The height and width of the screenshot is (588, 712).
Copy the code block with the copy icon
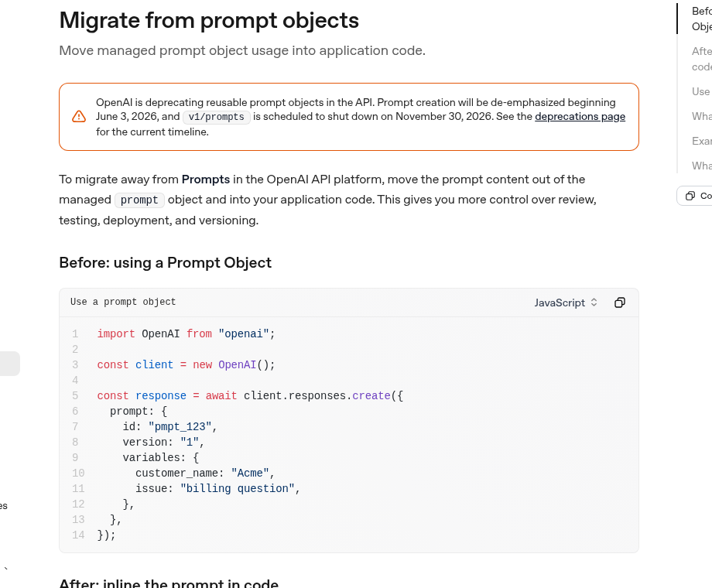620,303
